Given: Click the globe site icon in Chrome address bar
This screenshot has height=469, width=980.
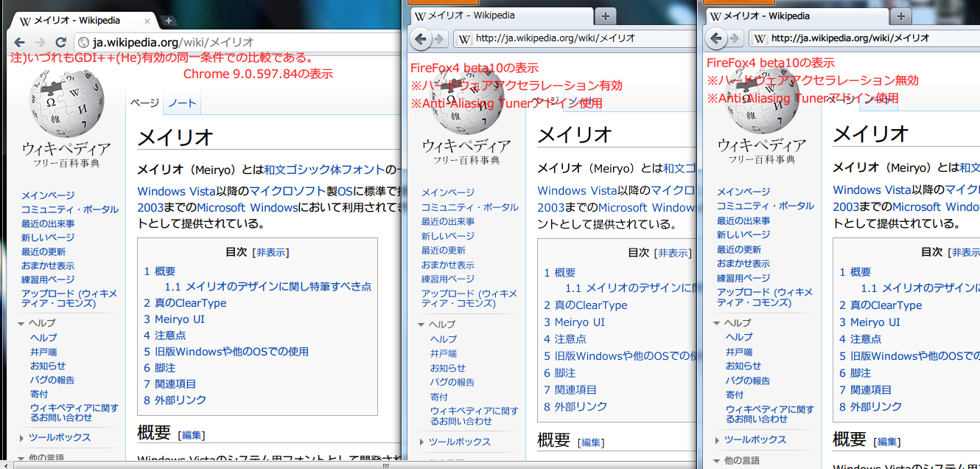Looking at the screenshot, I should pos(83,43).
